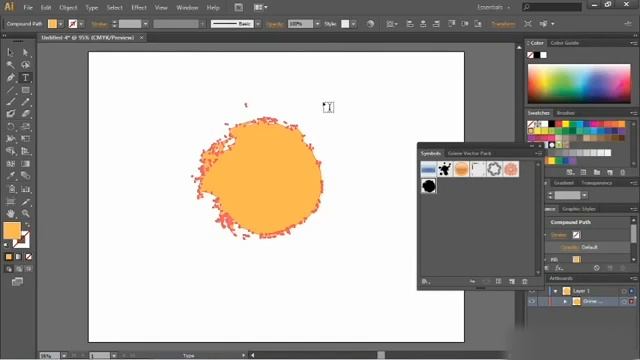Select the Line Segment tool
The width and height of the screenshot is (640, 360).
(x=11, y=90)
